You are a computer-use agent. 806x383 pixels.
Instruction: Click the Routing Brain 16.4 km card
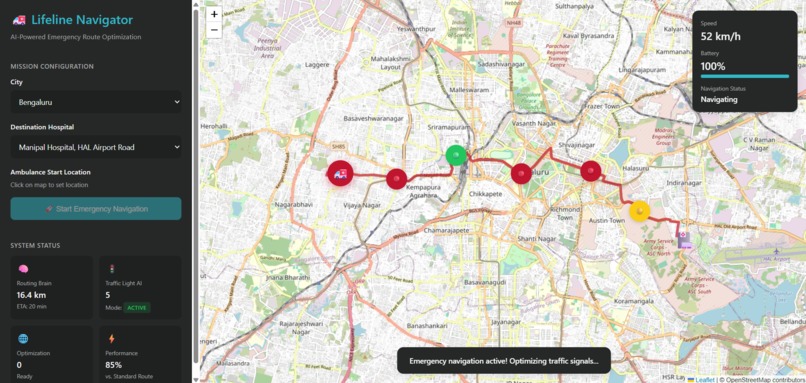coord(51,287)
